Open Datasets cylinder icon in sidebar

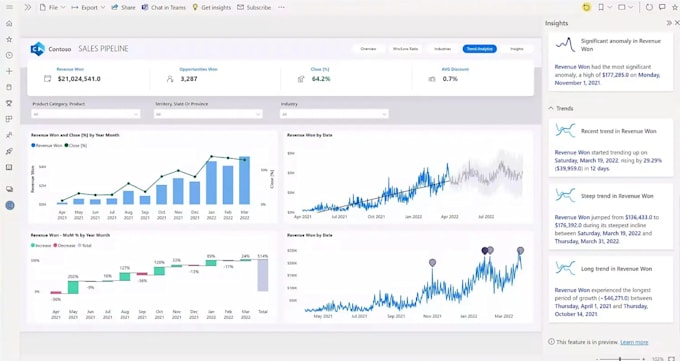pyautogui.click(x=9, y=87)
